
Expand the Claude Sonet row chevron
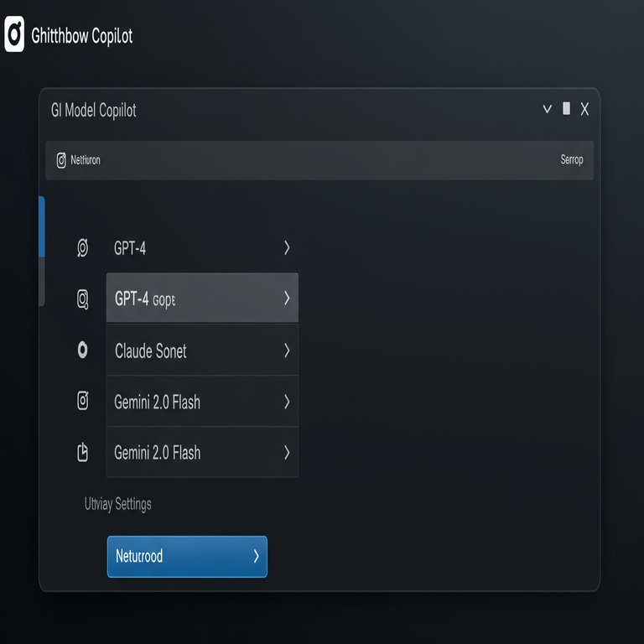pos(287,351)
